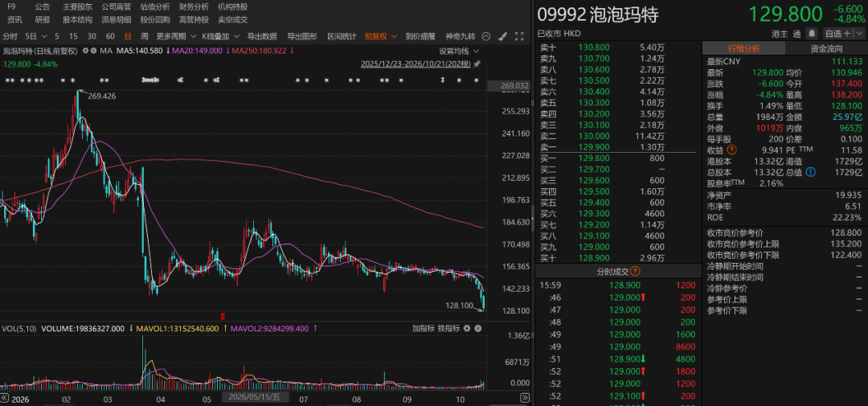Click the MA250:180.922 moving average label
Screen dimensions: 868x406
tap(260, 51)
